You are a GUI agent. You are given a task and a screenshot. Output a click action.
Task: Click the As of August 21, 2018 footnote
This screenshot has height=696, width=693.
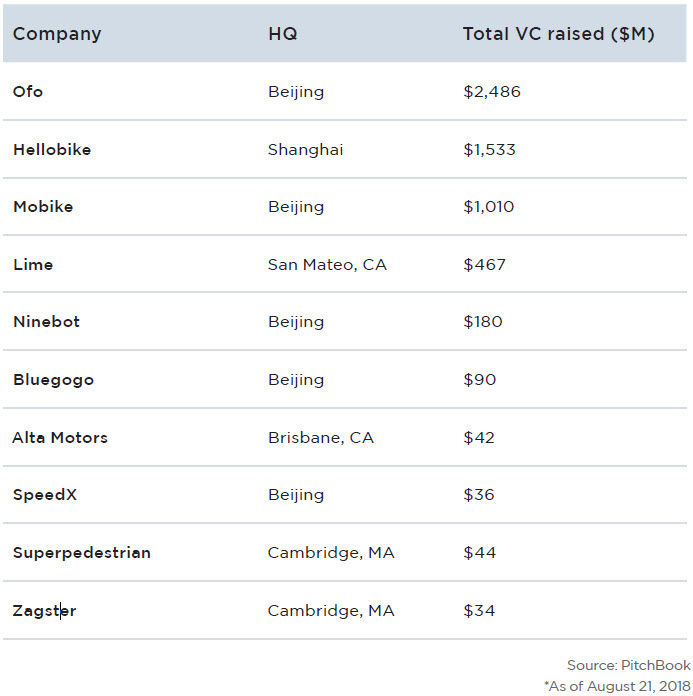click(x=617, y=685)
